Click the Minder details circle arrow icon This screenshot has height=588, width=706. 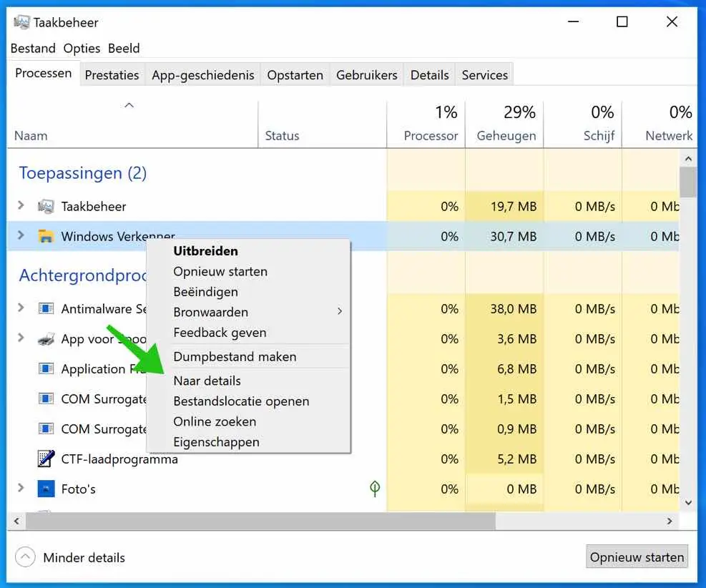[25, 557]
